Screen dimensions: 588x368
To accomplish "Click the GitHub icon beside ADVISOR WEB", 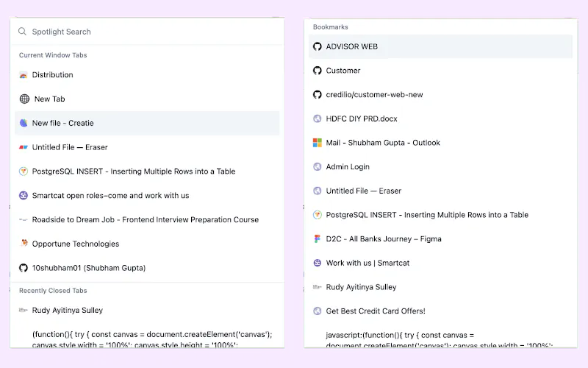I will click(318, 46).
